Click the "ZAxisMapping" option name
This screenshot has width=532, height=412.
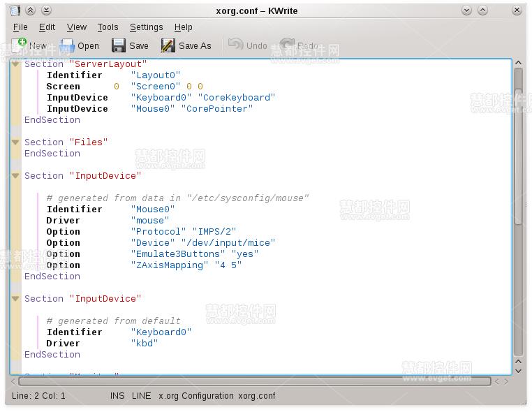point(170,265)
